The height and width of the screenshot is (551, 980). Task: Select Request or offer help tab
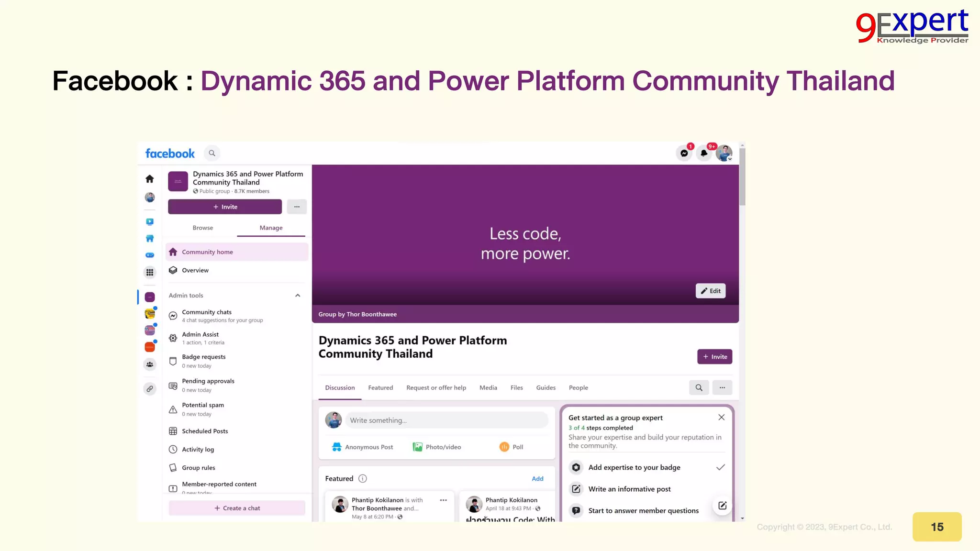click(x=436, y=388)
